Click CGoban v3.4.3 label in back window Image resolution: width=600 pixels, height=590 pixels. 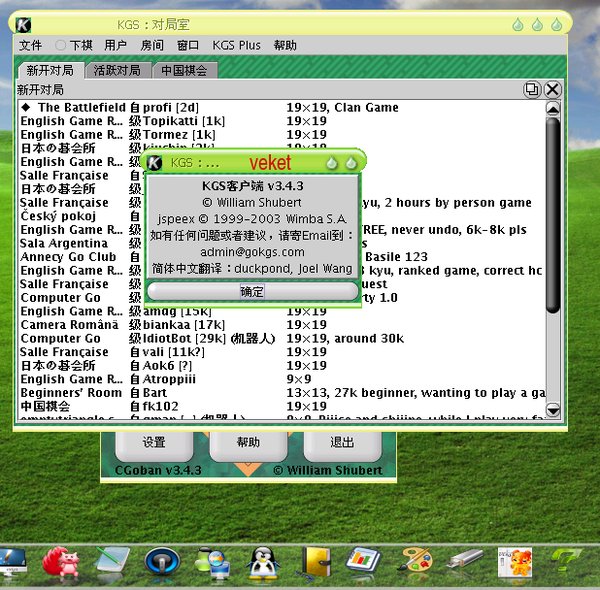coord(158,470)
